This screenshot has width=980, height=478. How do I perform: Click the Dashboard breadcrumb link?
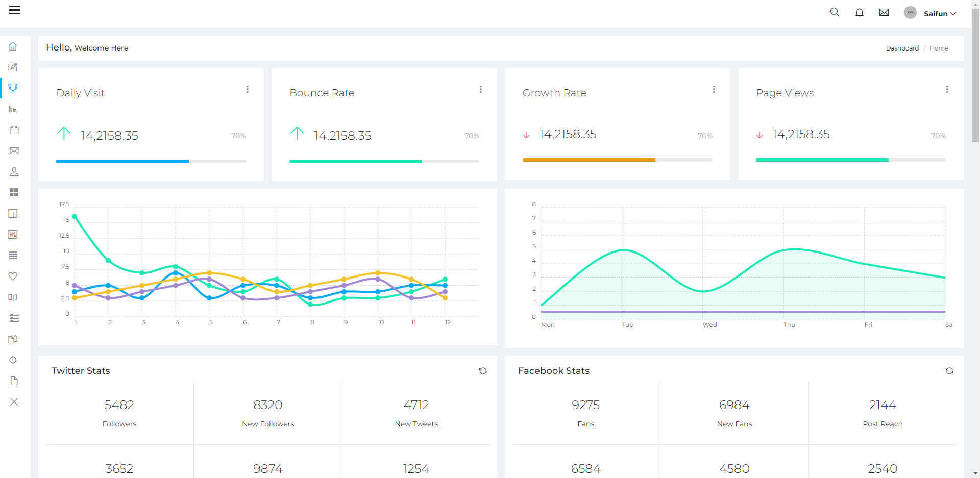click(902, 48)
